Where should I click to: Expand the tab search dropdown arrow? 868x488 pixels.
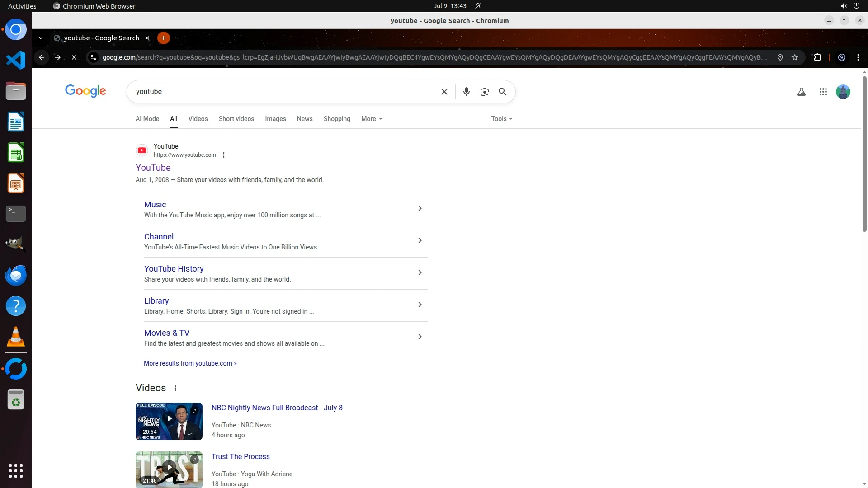click(x=41, y=38)
